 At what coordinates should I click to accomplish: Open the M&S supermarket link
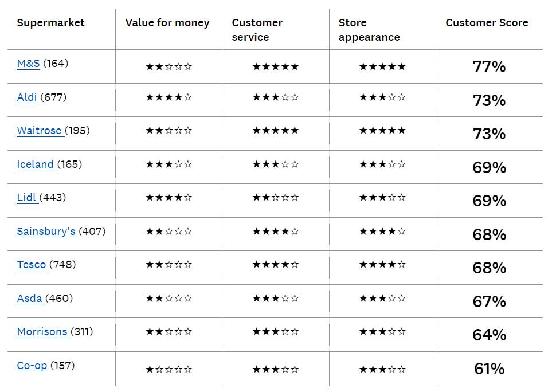(x=28, y=64)
